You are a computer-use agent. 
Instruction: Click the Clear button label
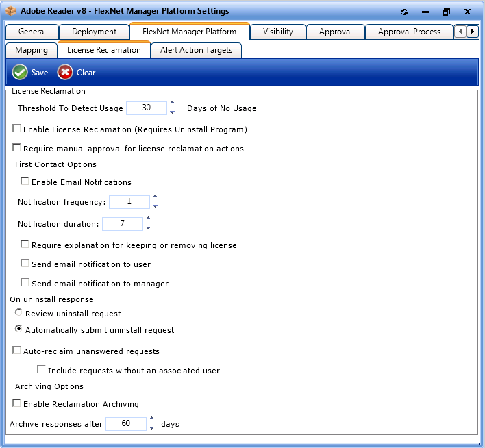click(x=86, y=73)
